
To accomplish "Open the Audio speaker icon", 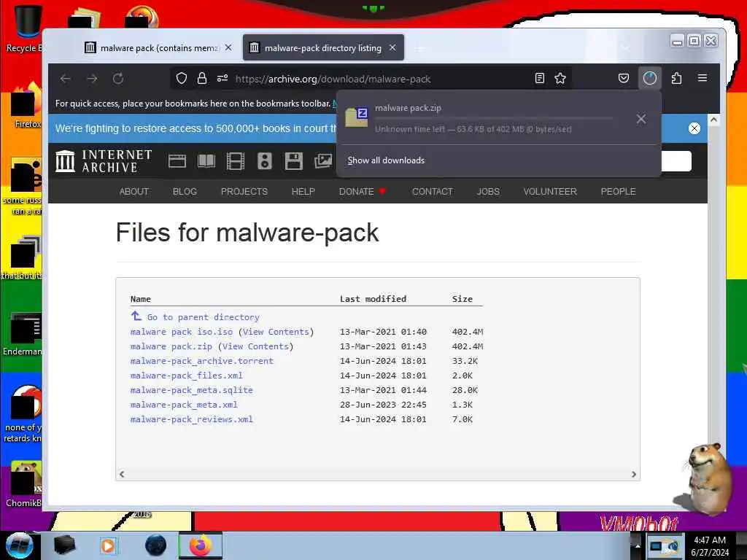I will [264, 161].
